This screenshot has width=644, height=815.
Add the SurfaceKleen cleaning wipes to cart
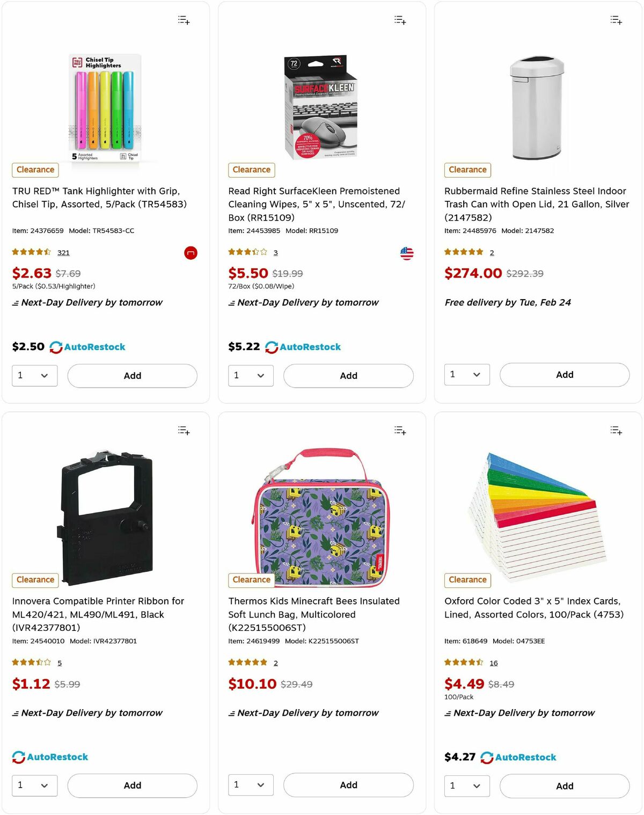[348, 376]
